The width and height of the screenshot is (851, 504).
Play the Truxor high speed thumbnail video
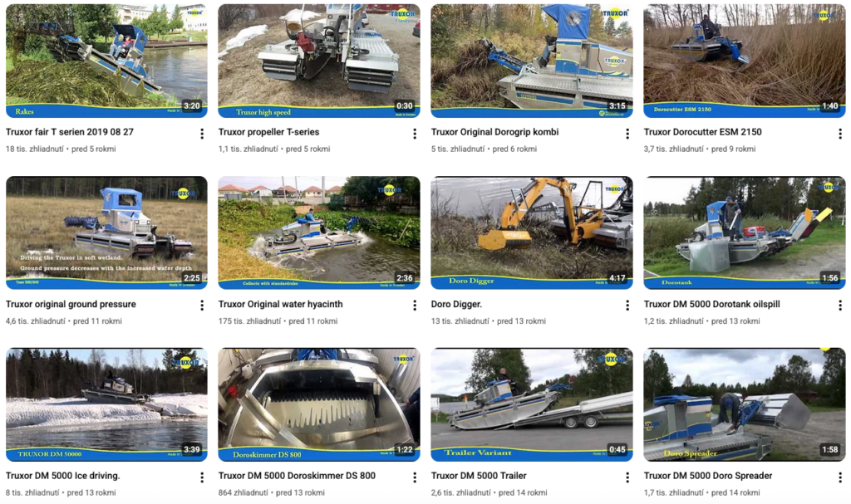point(319,61)
